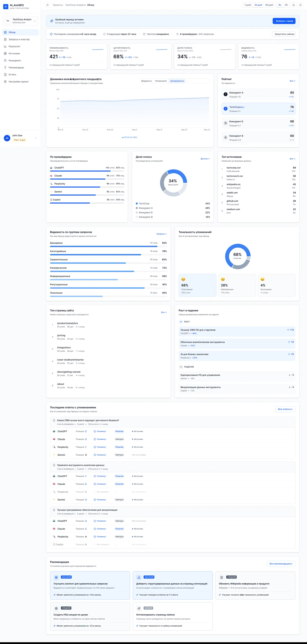Click Запустить сейчас to start scanning

284,34
